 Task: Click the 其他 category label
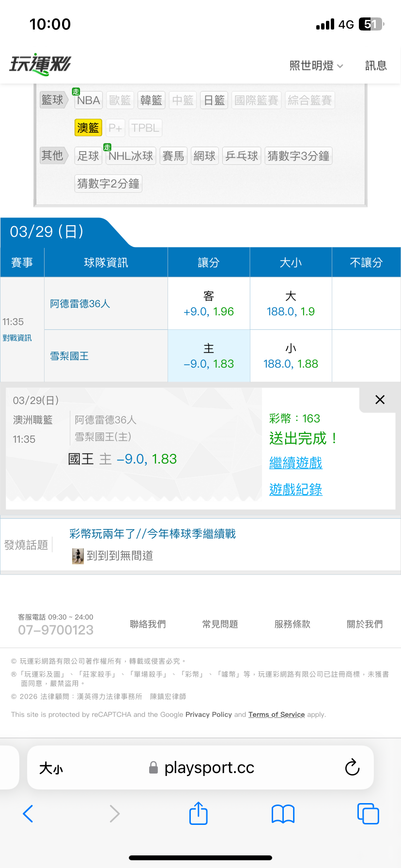pos(53,155)
